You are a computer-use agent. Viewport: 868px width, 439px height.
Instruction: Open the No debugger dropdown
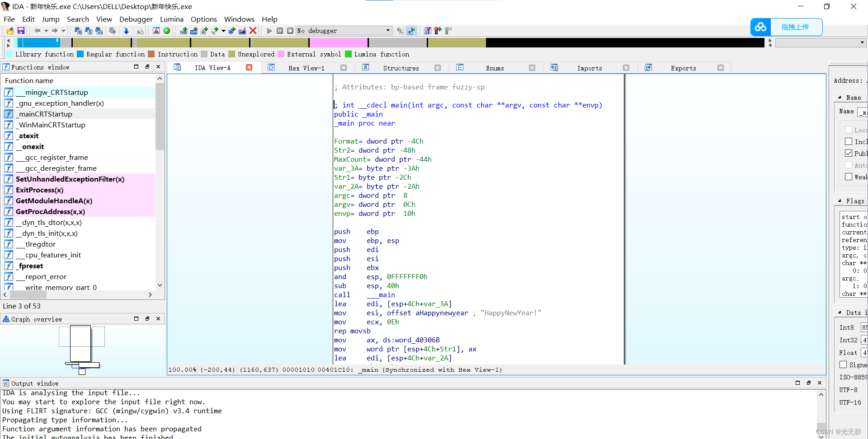pos(388,31)
